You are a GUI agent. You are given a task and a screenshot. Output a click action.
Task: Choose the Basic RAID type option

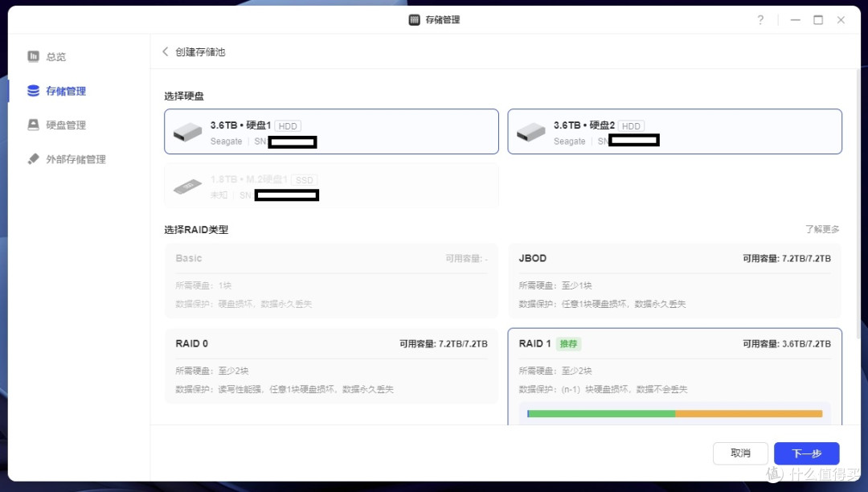(331, 281)
